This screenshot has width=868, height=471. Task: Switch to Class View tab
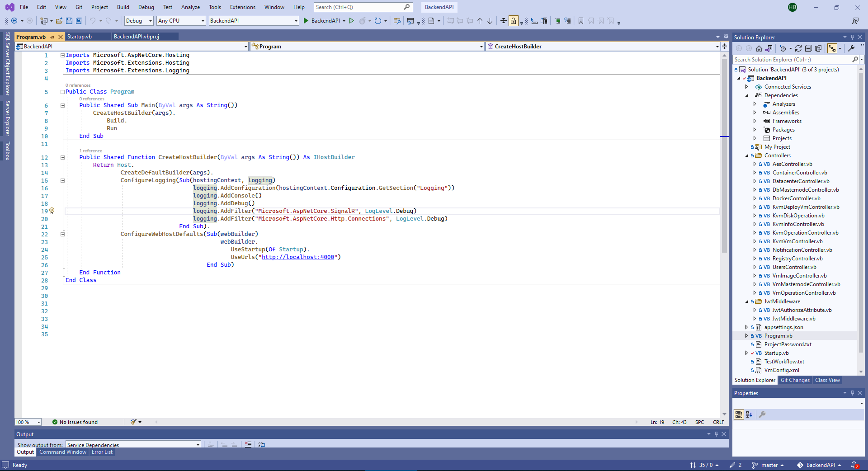827,380
